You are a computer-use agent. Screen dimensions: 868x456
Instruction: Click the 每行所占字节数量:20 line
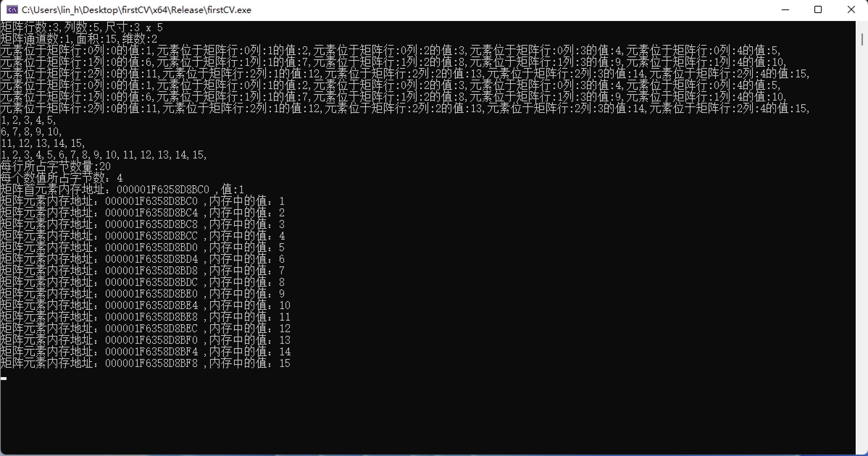(55, 166)
